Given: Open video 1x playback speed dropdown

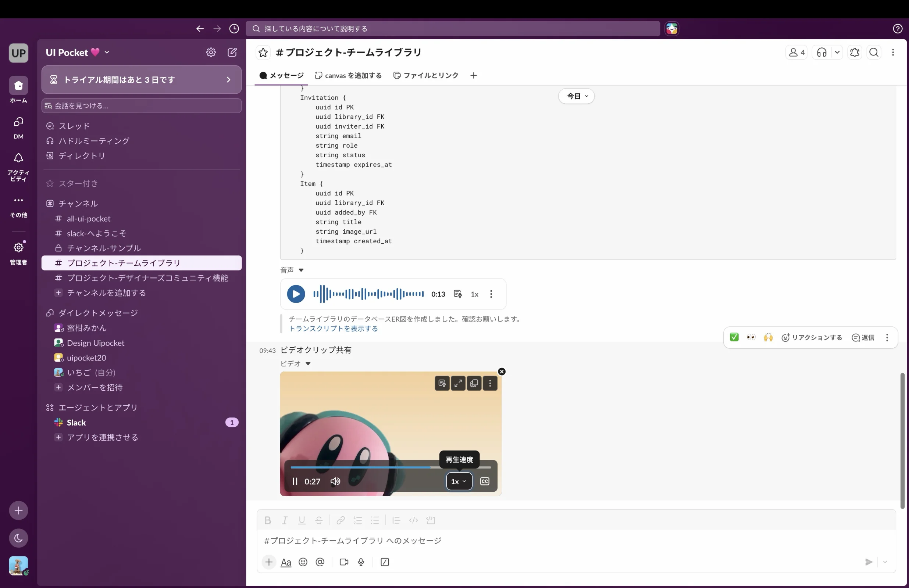Looking at the screenshot, I should 459,482.
